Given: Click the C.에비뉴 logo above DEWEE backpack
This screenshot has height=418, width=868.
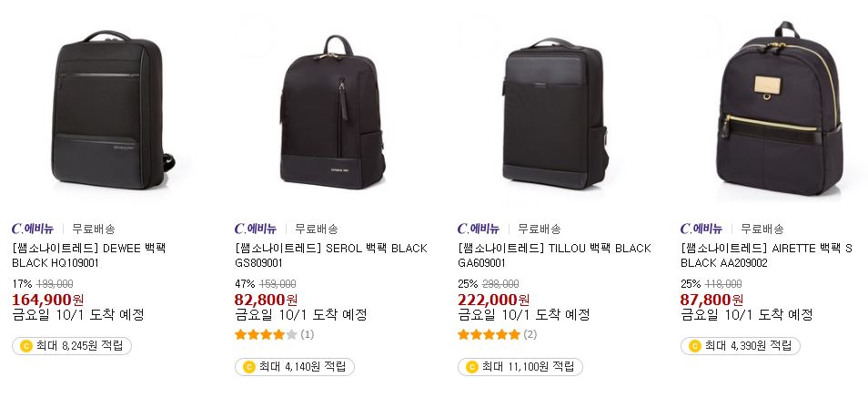Looking at the screenshot, I should pos(33,229).
